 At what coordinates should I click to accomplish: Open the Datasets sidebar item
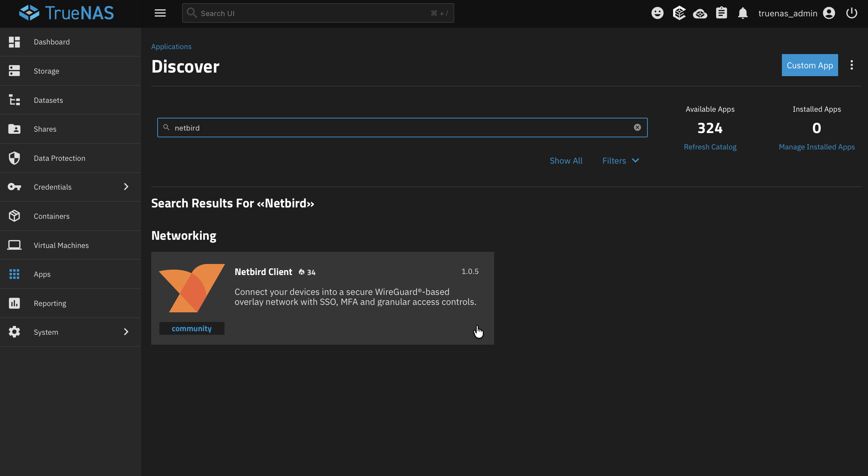click(x=48, y=100)
